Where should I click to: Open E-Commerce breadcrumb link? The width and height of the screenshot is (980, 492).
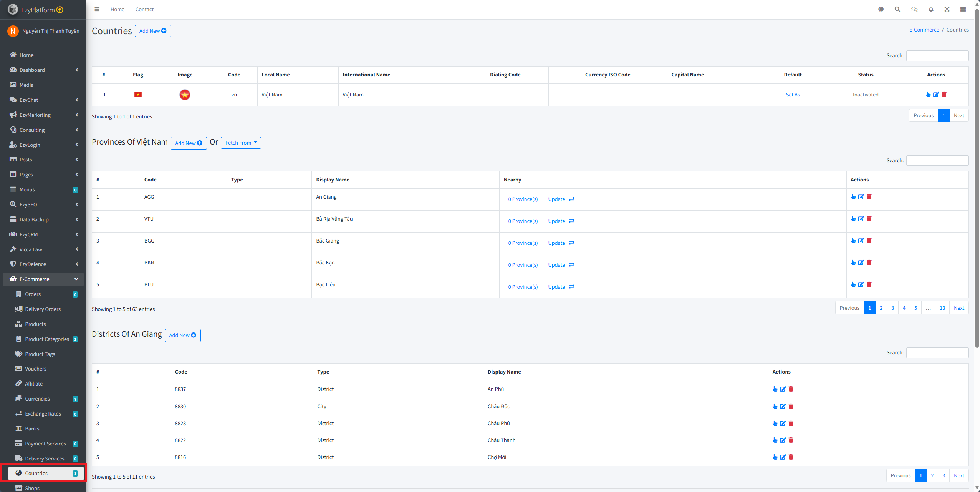pos(924,30)
